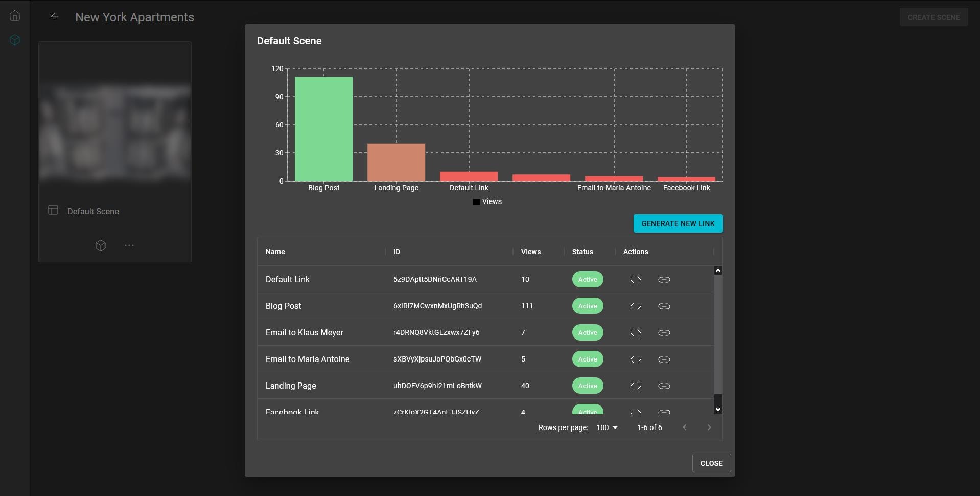Toggle Views series in chart legend
Screen dimensions: 980x496
(487, 202)
